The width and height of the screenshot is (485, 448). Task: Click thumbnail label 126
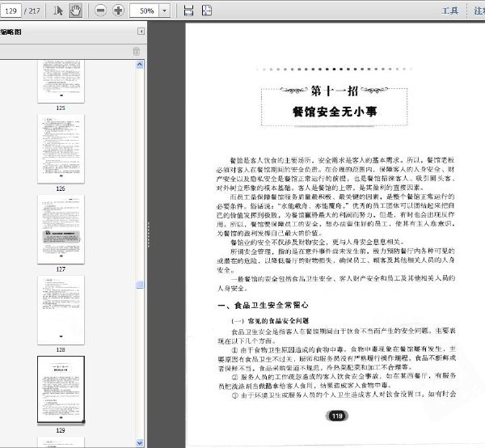click(x=61, y=188)
